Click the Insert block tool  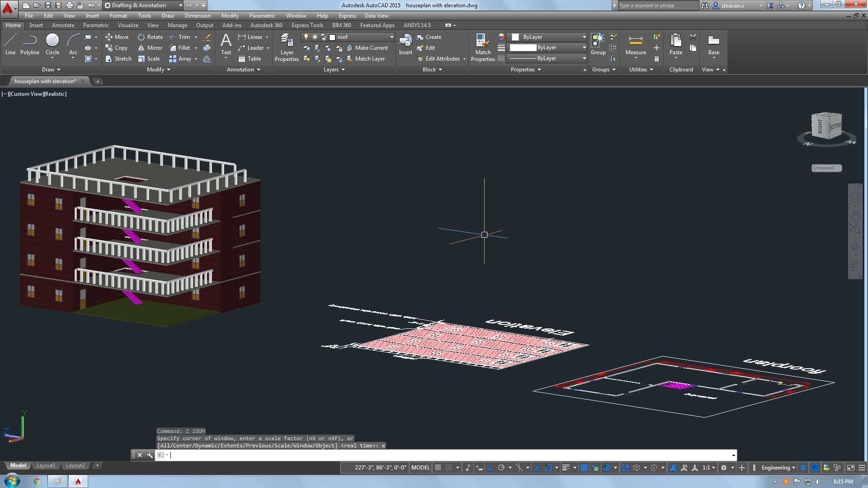[x=406, y=45]
